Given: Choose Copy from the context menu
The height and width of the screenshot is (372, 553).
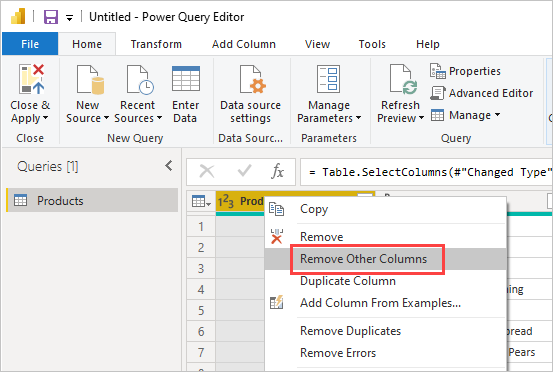Looking at the screenshot, I should point(385,209).
